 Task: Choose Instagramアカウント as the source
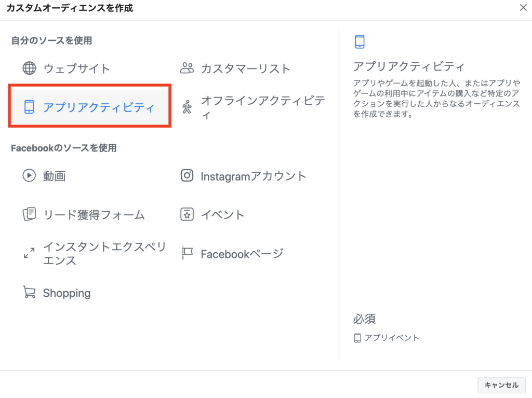tap(254, 176)
